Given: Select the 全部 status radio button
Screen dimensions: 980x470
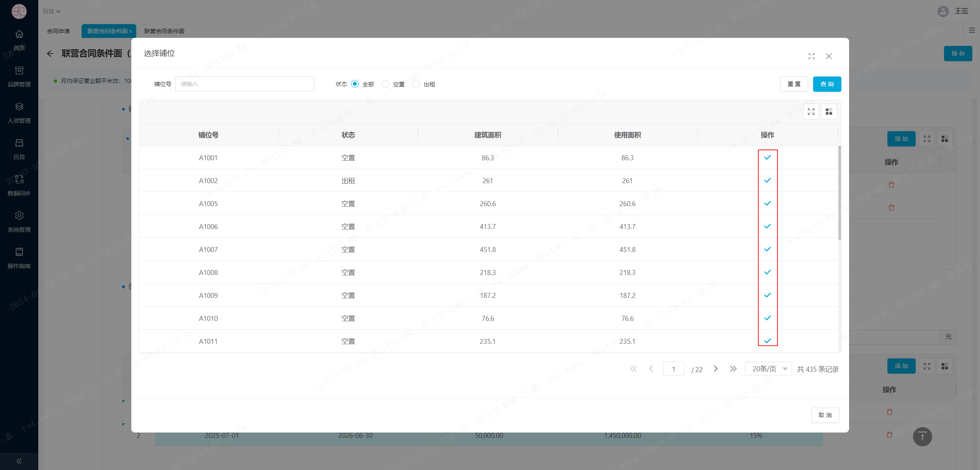Looking at the screenshot, I should (355, 84).
